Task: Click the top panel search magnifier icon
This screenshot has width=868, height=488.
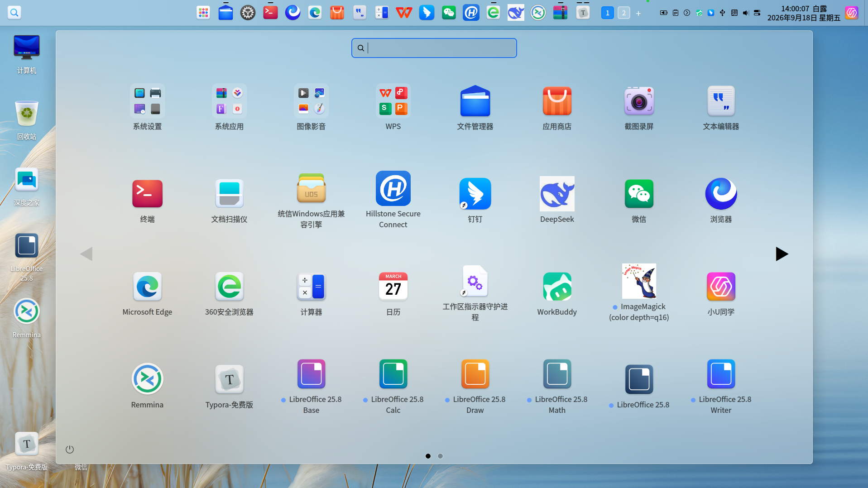Action: click(14, 12)
